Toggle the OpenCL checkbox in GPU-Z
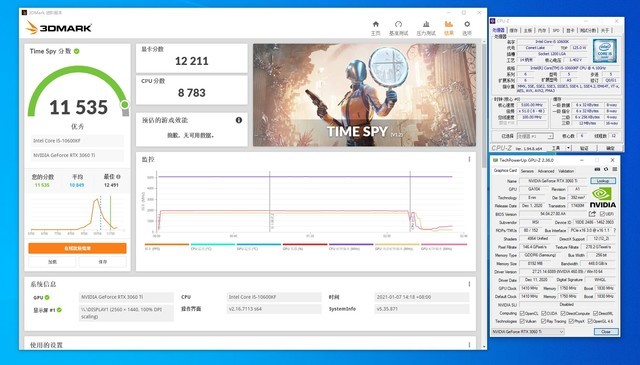This screenshot has height=365, width=640. pyautogui.click(x=522, y=314)
